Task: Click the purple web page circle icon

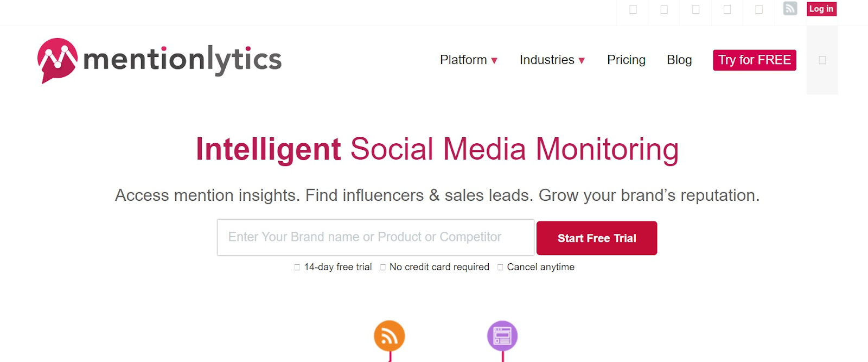Action: pyautogui.click(x=502, y=336)
